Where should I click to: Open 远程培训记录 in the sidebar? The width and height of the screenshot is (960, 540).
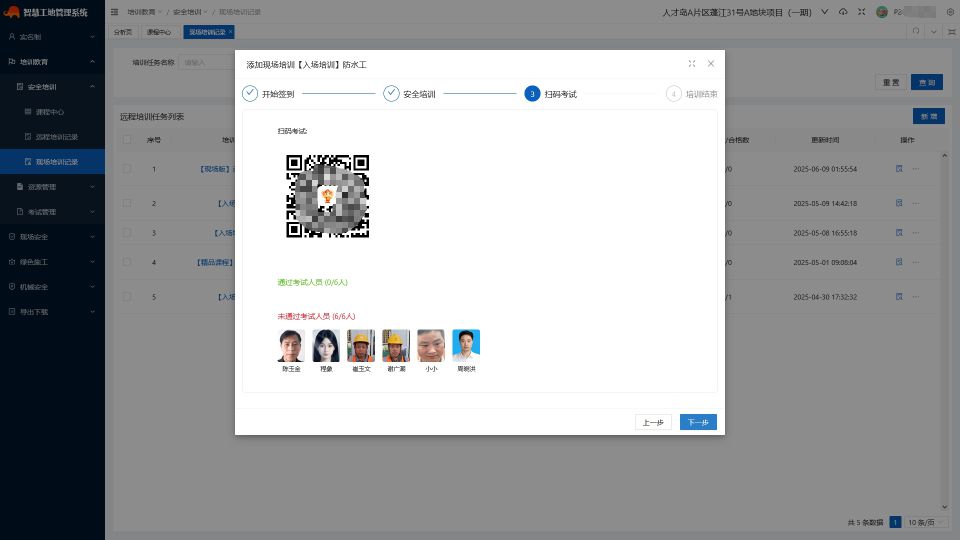click(52, 137)
